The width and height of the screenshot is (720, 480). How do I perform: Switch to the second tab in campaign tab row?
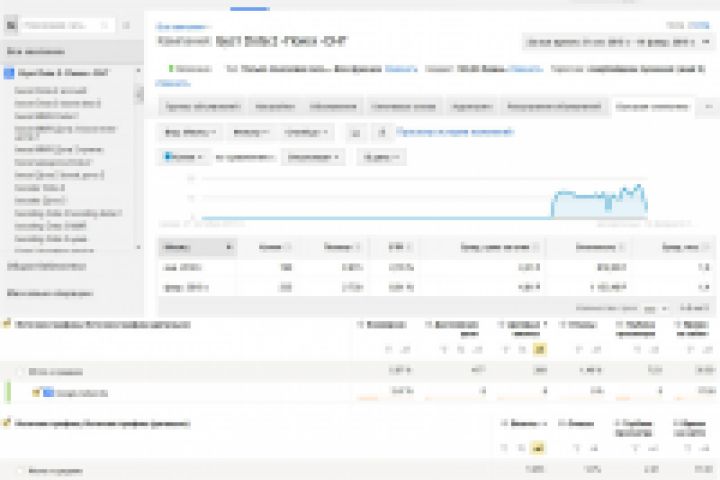pyautogui.click(x=275, y=107)
